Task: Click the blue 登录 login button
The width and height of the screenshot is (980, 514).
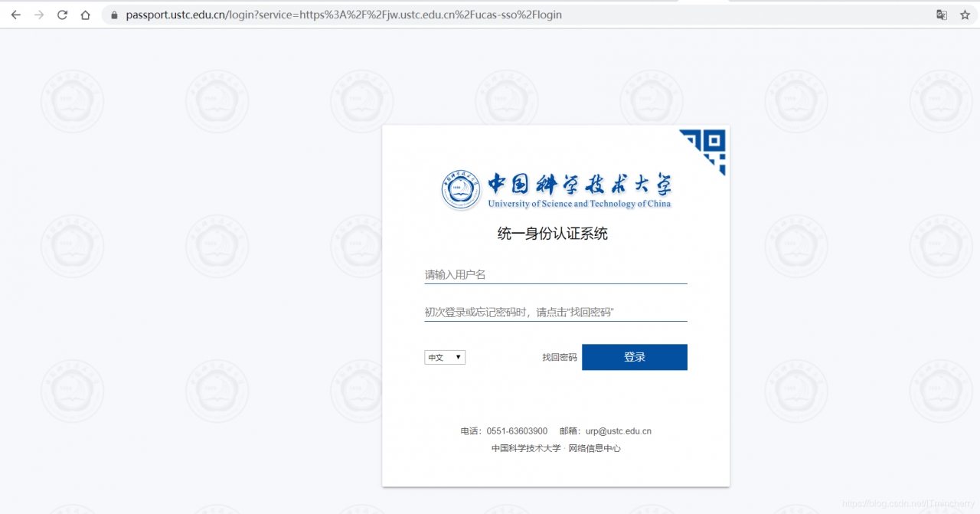Action: pos(635,357)
